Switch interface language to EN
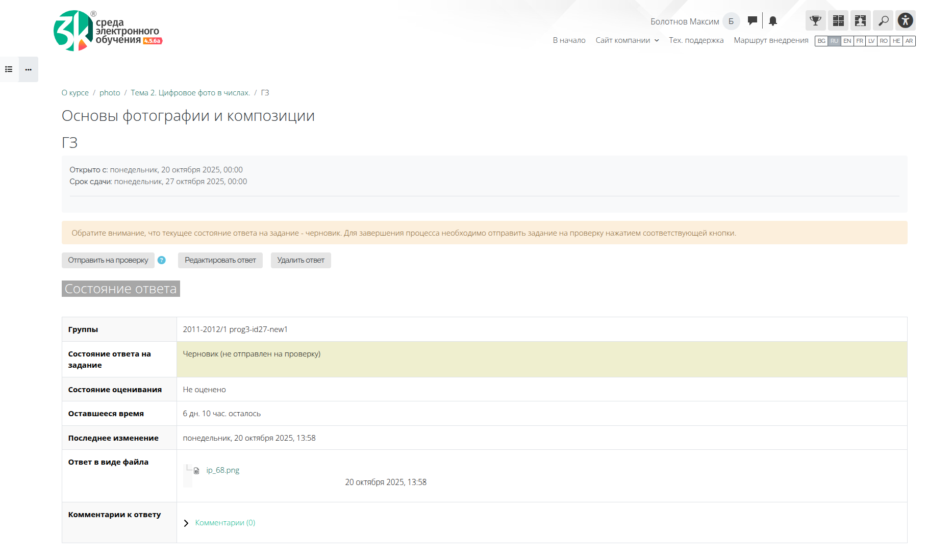 (847, 41)
